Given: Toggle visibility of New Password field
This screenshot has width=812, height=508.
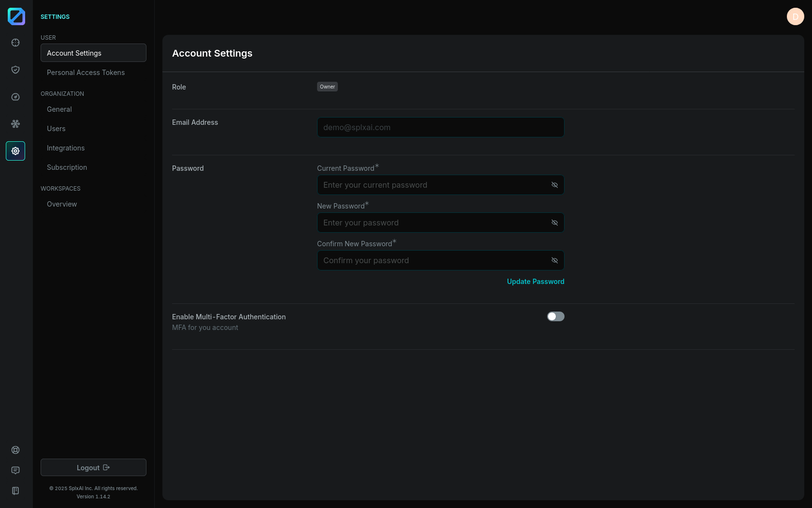Looking at the screenshot, I should tap(554, 223).
